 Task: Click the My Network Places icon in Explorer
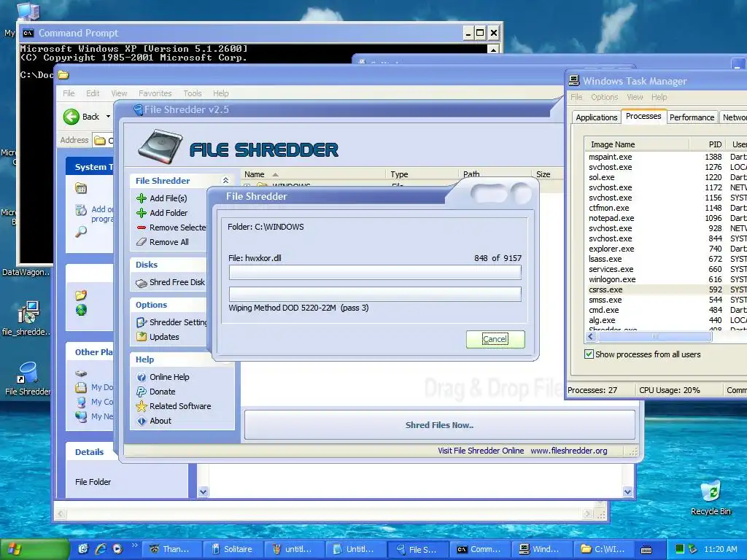click(x=81, y=416)
